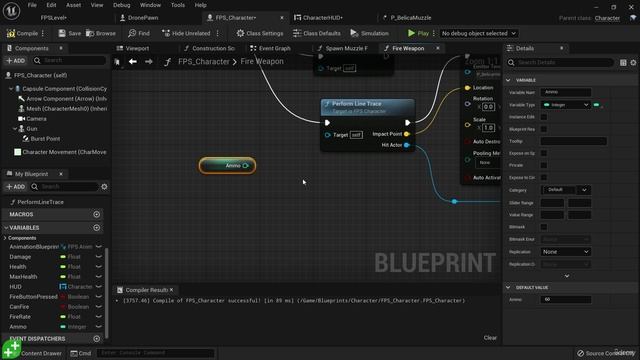Click the Ammo variable node

tap(227, 166)
